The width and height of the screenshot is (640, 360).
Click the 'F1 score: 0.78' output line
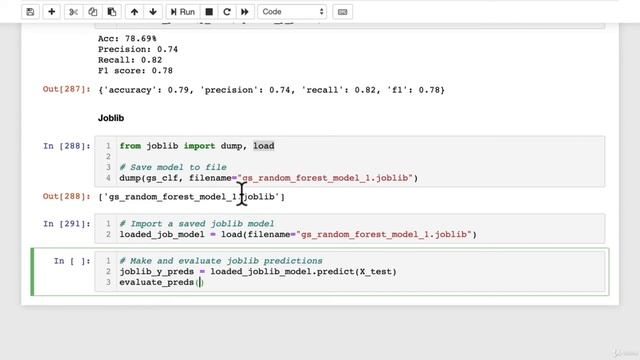(x=135, y=71)
